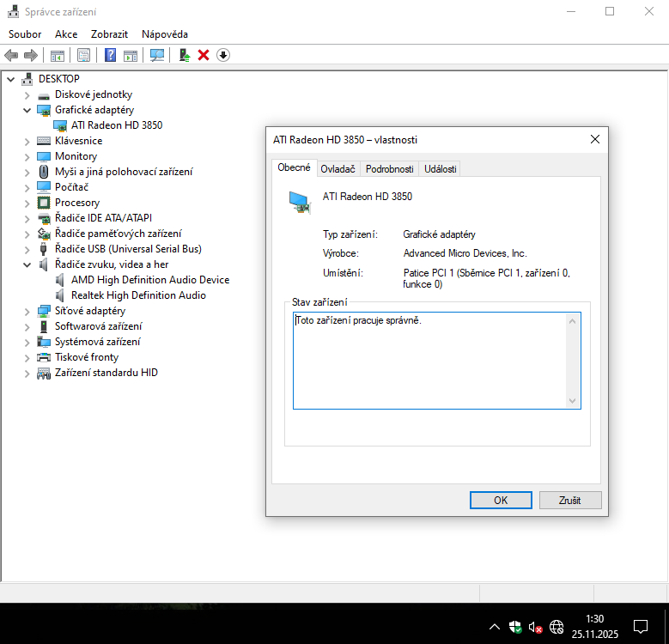Click the Properties toolbar icon
This screenshot has height=644, width=669.
click(x=83, y=55)
